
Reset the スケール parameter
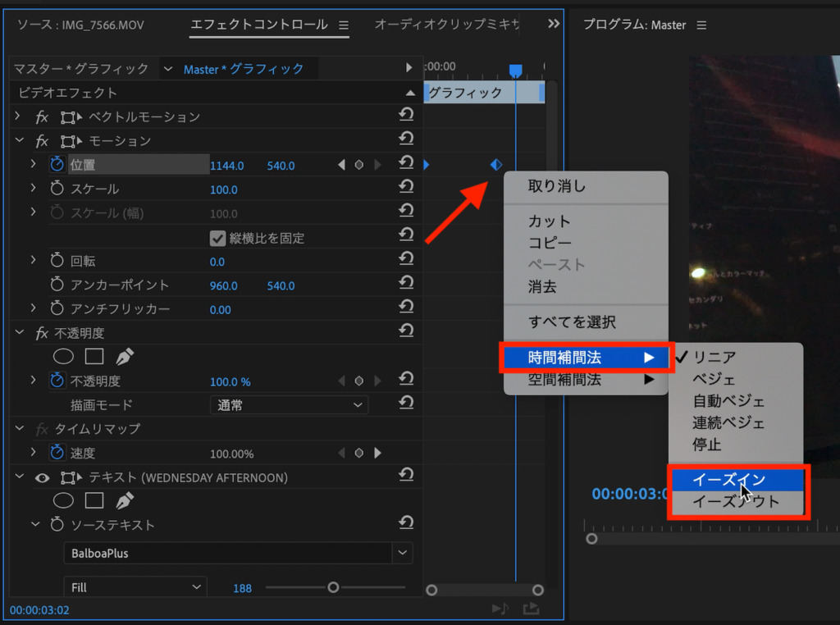click(x=406, y=187)
